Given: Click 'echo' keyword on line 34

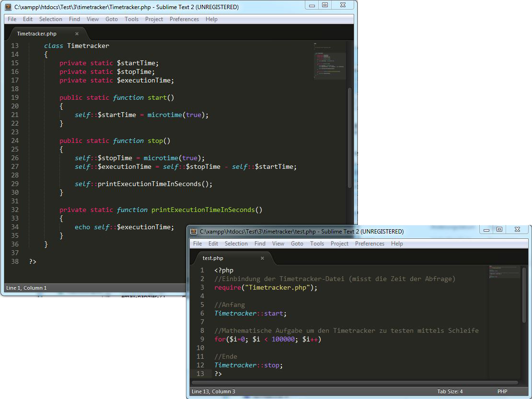Looking at the screenshot, I should 82,227.
